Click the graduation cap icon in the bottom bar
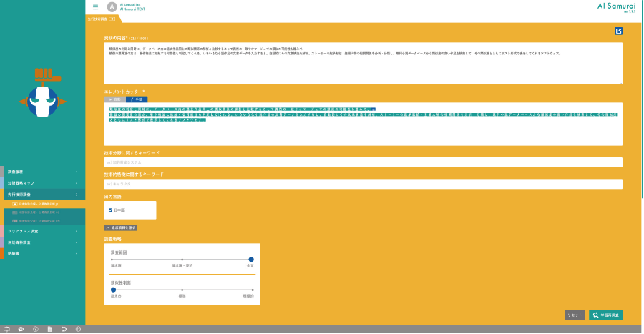 tap(6, 329)
